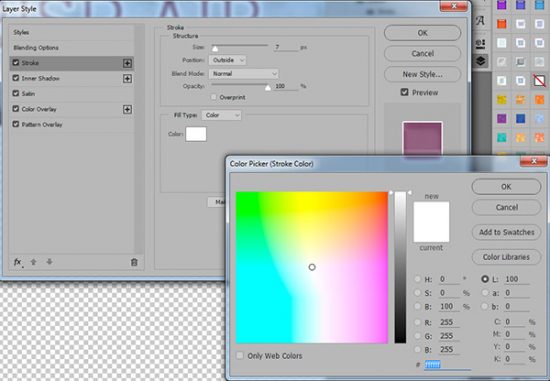Click Add to Swatches

506,232
